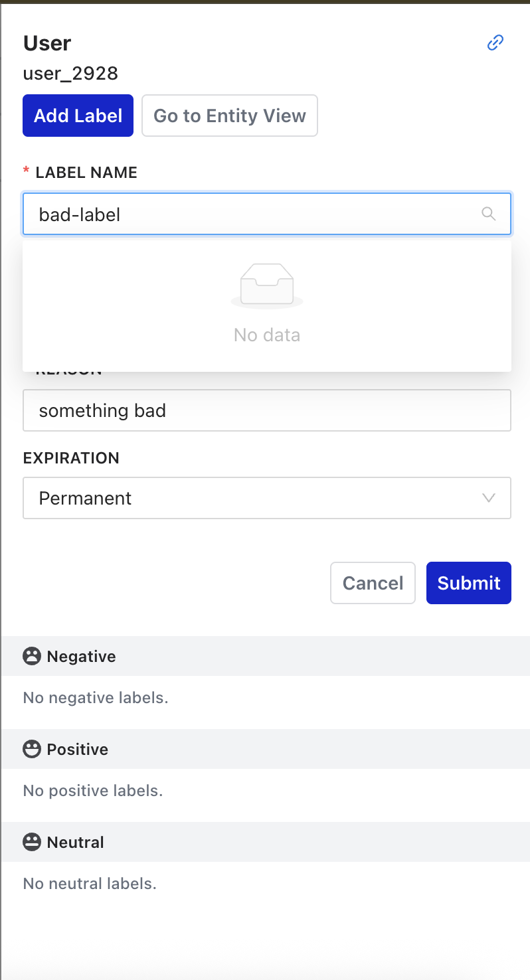This screenshot has height=980, width=530.
Task: Click the search magnifier in Label Name field
Action: pos(488,214)
